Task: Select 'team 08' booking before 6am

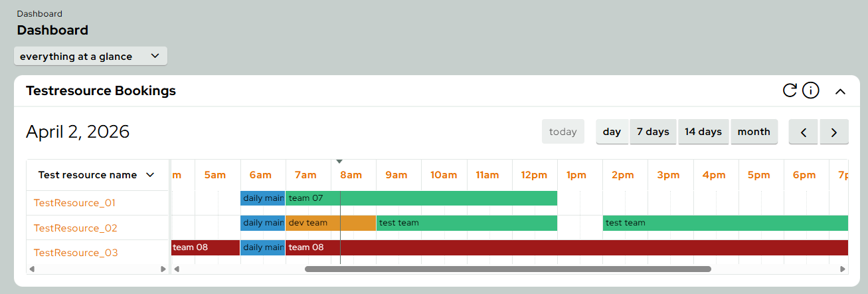Action: coord(205,247)
